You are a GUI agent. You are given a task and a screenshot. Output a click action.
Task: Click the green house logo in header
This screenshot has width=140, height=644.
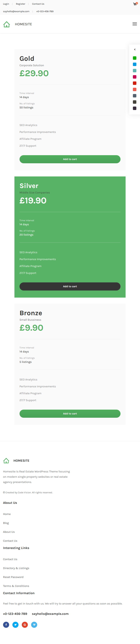click(7, 24)
